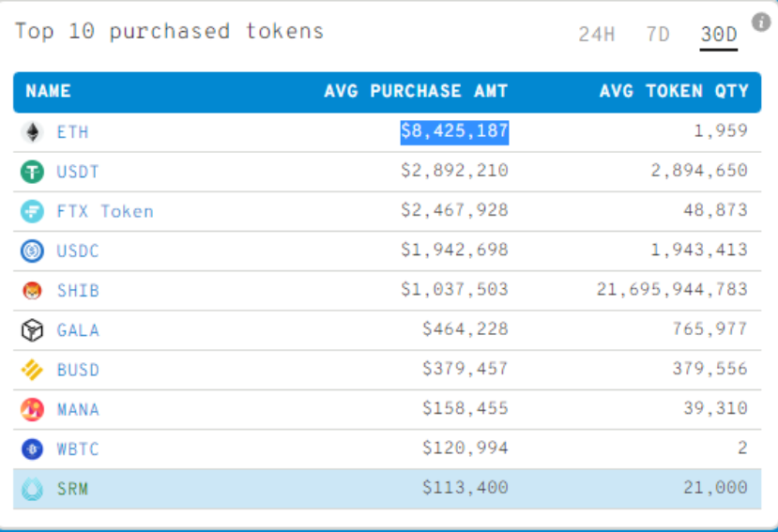Switch to the 24H timeframe tab
Screen dimensions: 778x532
coord(596,35)
